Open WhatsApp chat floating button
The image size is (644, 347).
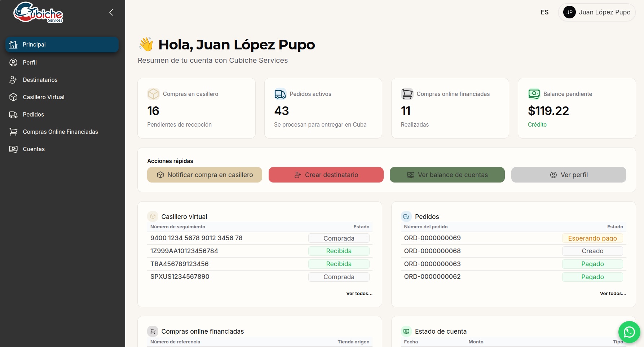629,332
